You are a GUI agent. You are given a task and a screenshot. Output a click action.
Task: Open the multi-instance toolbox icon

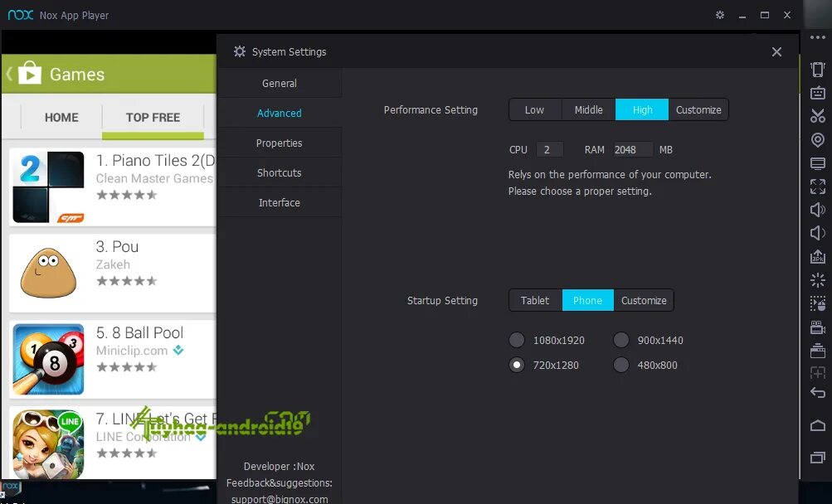818,351
